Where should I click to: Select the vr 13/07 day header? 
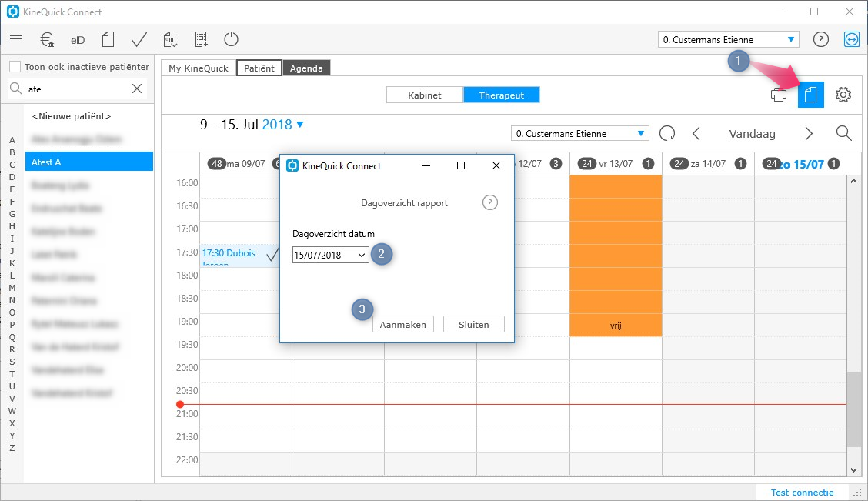(616, 164)
